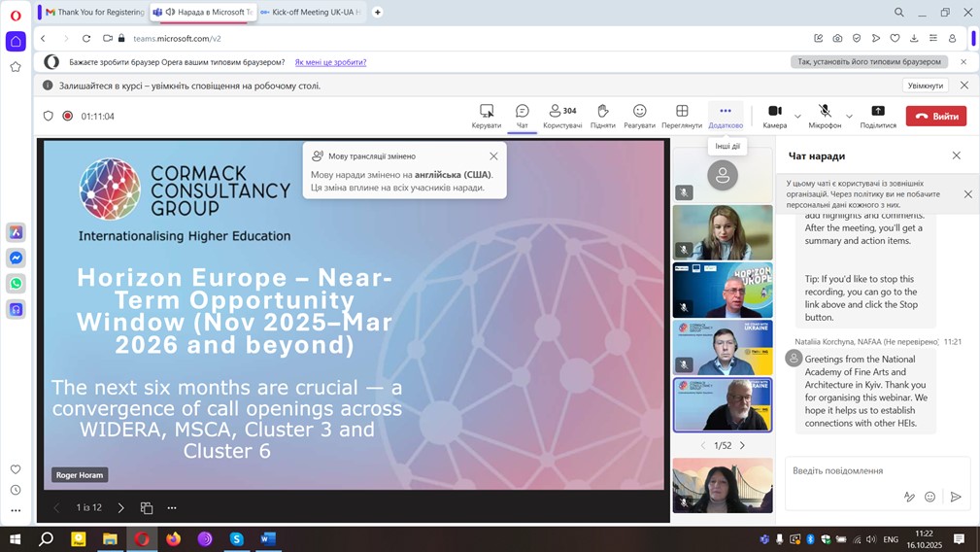Switch to the Kick-off Meeting UK-UA tab
980x552 pixels.
click(311, 13)
